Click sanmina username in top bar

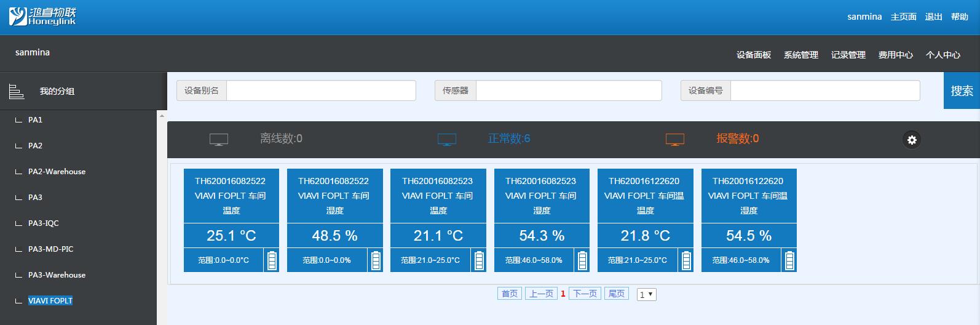(864, 17)
